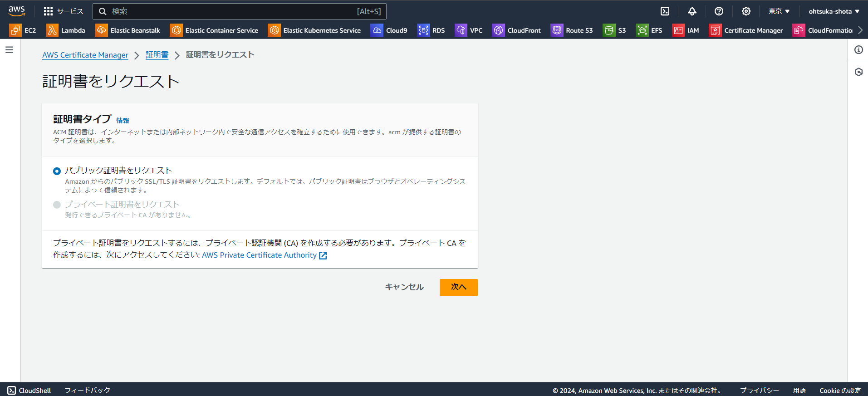
Task: Select パブリック証明書をリクエスト radio option
Action: click(57, 171)
